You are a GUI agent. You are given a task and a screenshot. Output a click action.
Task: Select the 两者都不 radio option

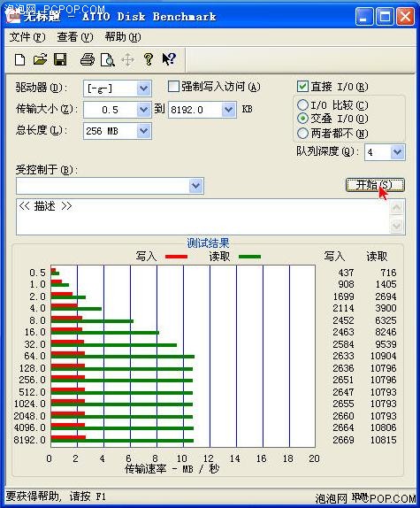302,133
